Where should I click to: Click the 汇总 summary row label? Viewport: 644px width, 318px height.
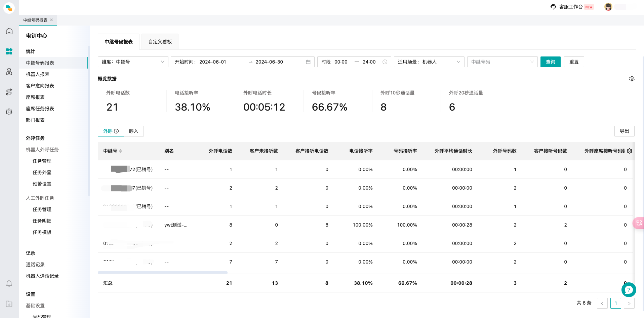pyautogui.click(x=108, y=283)
